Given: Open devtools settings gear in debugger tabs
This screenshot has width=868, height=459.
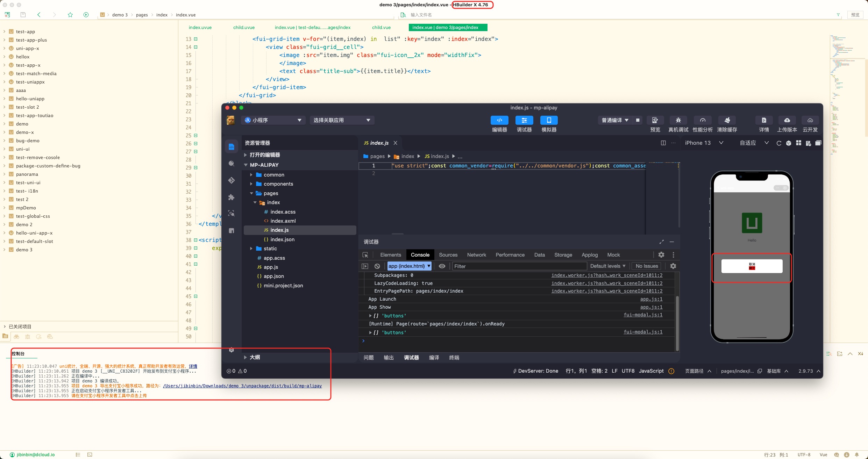Looking at the screenshot, I should tap(661, 255).
